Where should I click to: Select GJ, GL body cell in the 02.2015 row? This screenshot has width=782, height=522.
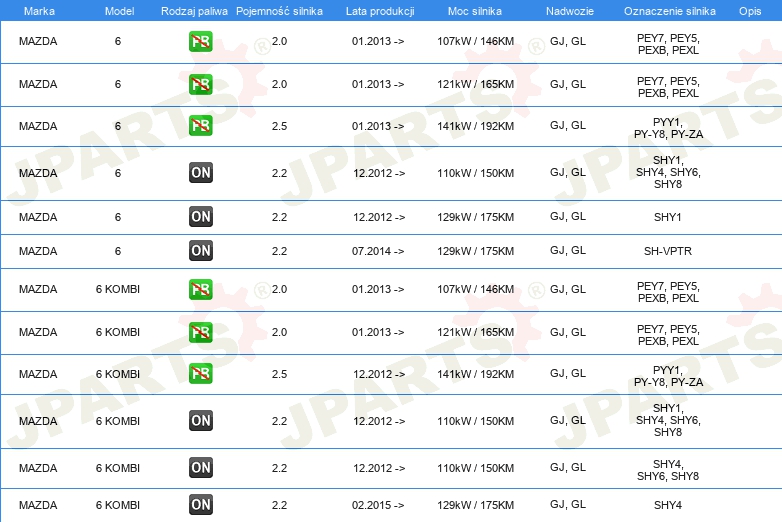point(568,504)
